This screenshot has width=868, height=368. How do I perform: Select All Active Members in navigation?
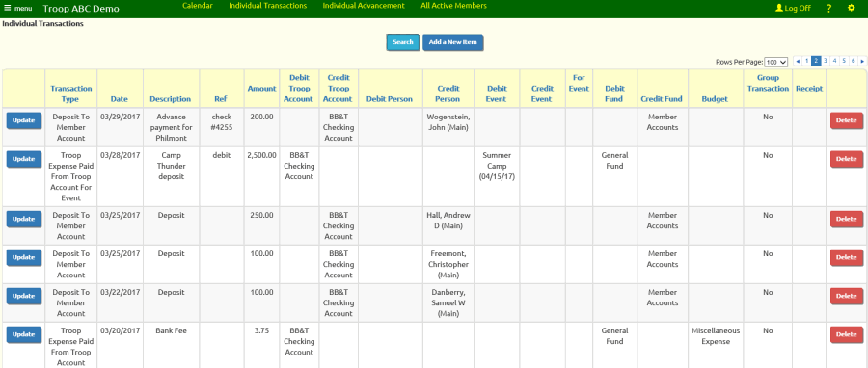[454, 6]
